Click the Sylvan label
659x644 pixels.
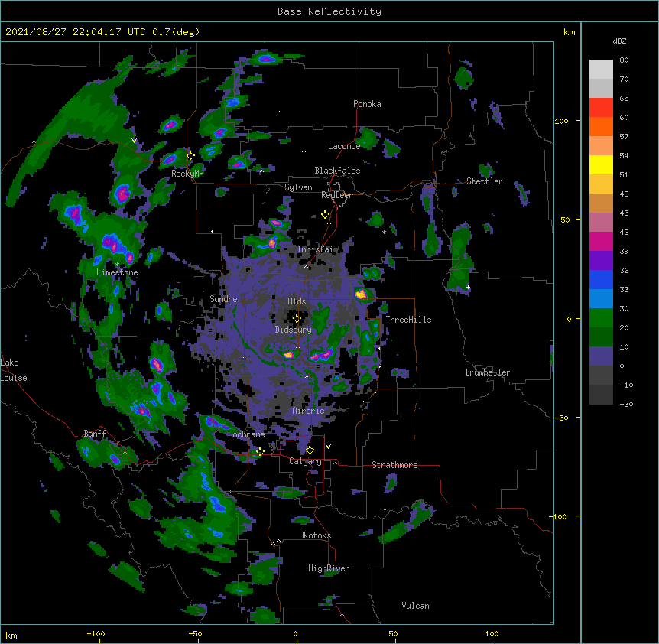pyautogui.click(x=298, y=187)
